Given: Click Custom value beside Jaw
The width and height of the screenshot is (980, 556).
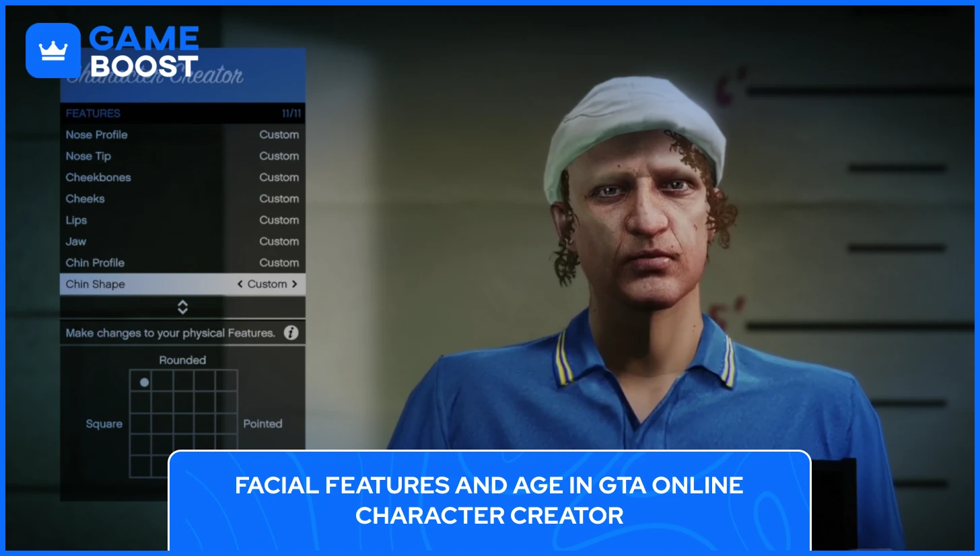Looking at the screenshot, I should pos(279,241).
